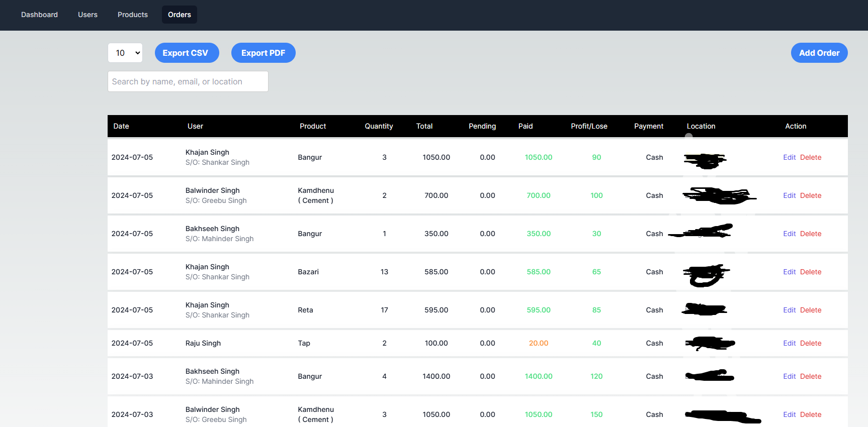Go to the Users nav tab
Screen dimensions: 868x427
click(x=88, y=15)
